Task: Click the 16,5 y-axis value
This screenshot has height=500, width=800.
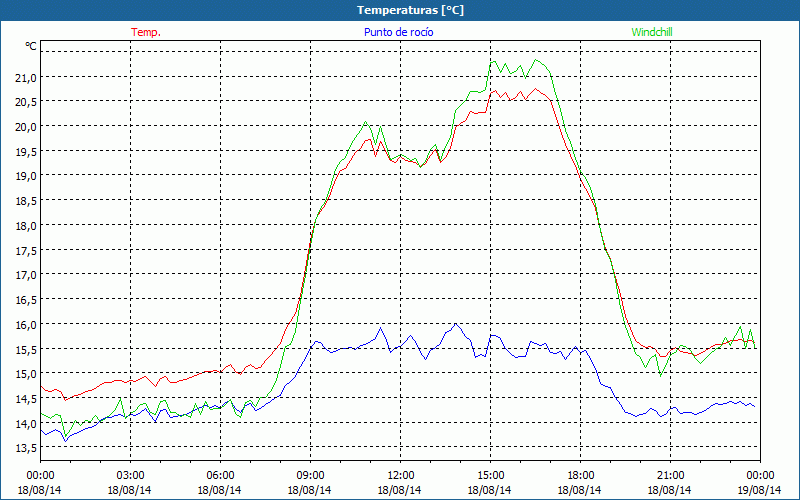Action: pyautogui.click(x=27, y=300)
